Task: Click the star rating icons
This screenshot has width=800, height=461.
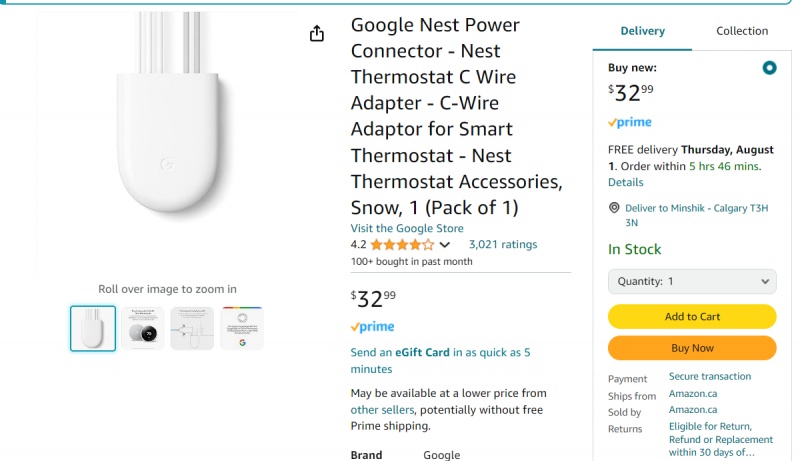Action: [x=402, y=244]
